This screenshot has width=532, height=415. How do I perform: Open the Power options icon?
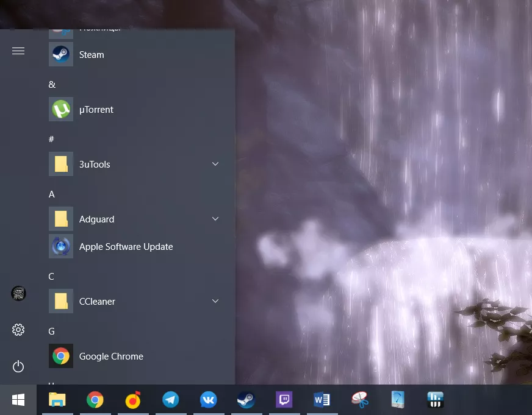(18, 367)
